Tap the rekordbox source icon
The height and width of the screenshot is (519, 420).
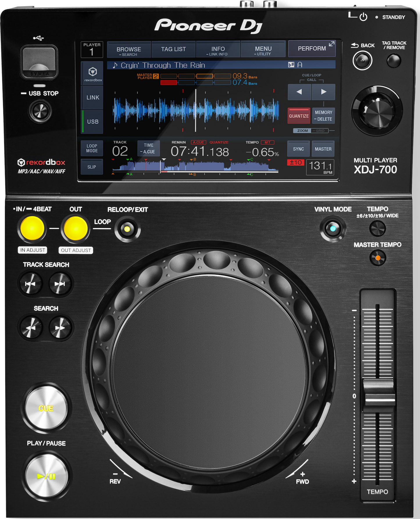click(x=93, y=73)
